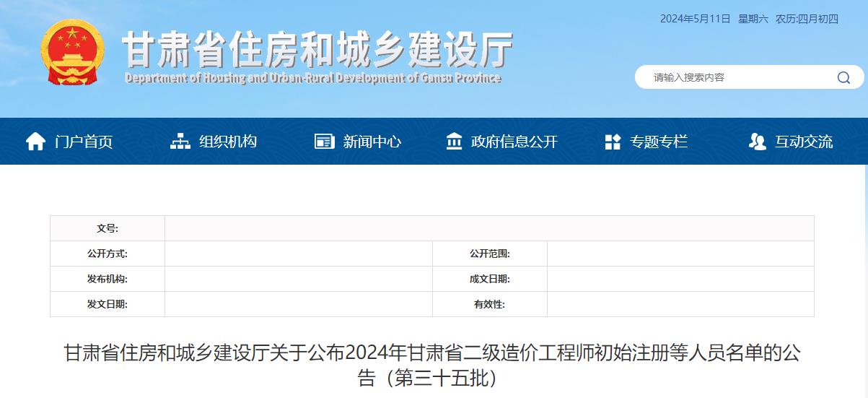The image size is (868, 398).
Task: Open the 互动交流 menu label
Action: pos(804,142)
